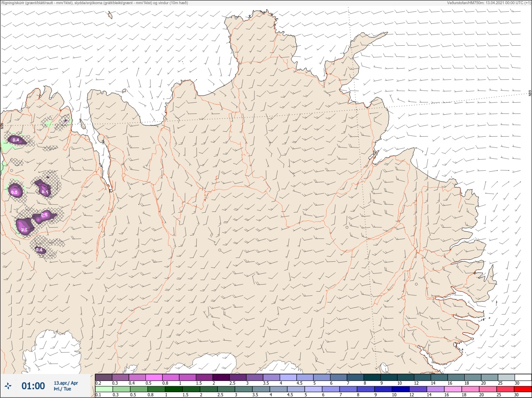
Task: Click the '0.2' value label in the legend
Action: (98, 383)
